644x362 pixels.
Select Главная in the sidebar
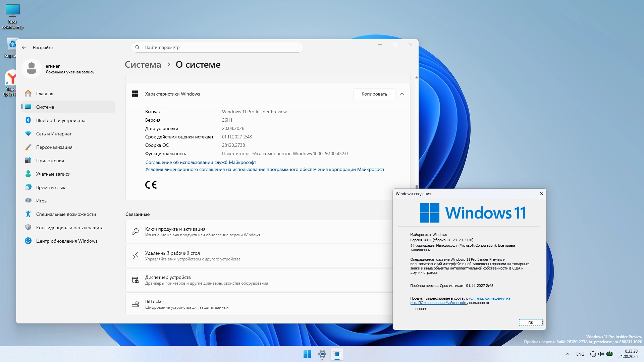click(68, 94)
